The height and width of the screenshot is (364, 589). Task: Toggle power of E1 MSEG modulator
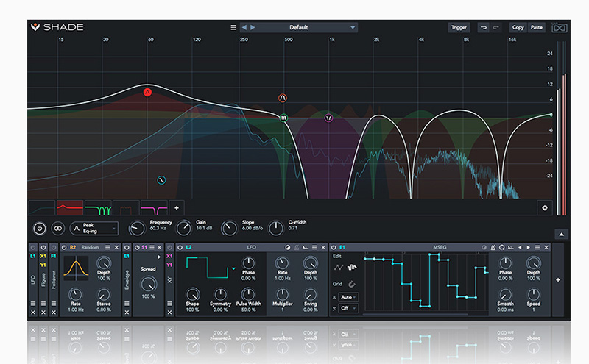[334, 248]
